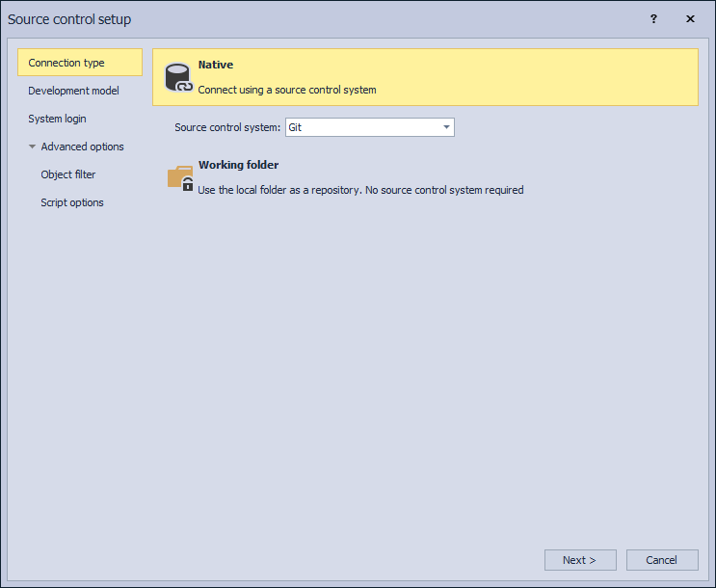Open the help question mark

point(653,18)
